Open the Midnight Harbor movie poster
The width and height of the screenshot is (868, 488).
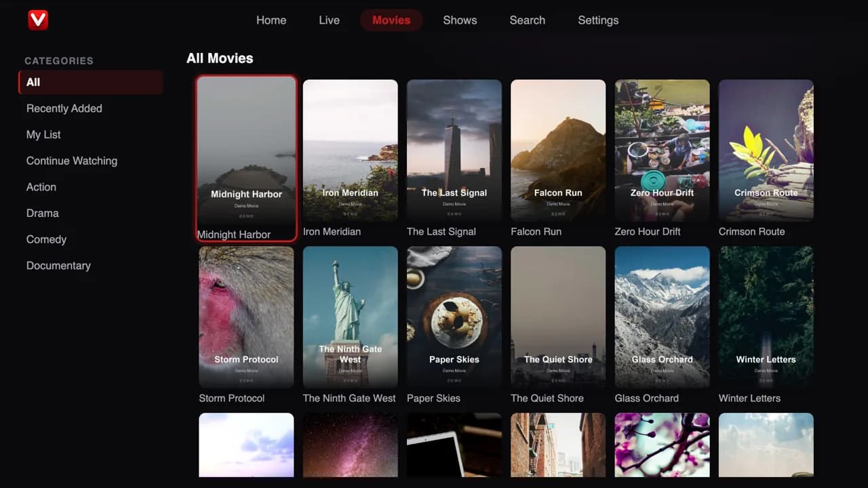click(x=246, y=150)
